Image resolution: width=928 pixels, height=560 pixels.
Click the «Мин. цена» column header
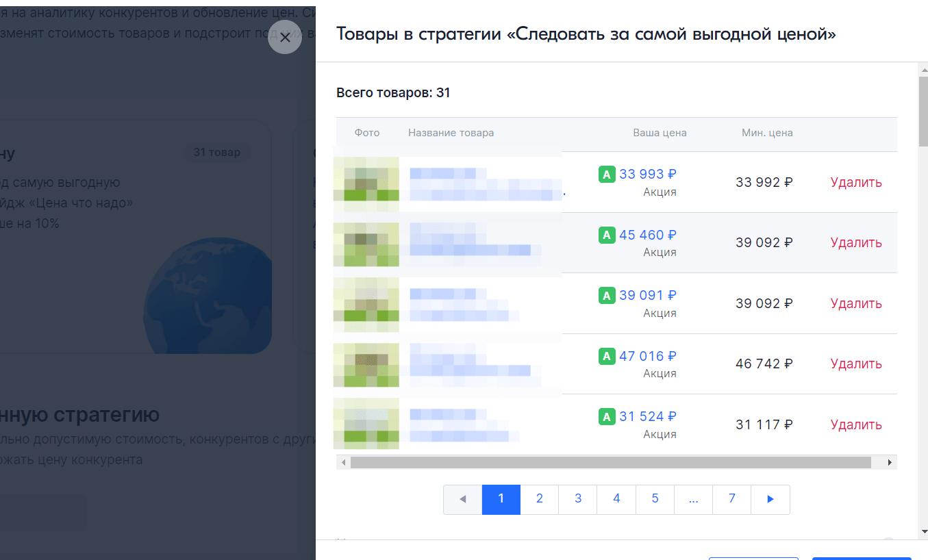pyautogui.click(x=767, y=132)
